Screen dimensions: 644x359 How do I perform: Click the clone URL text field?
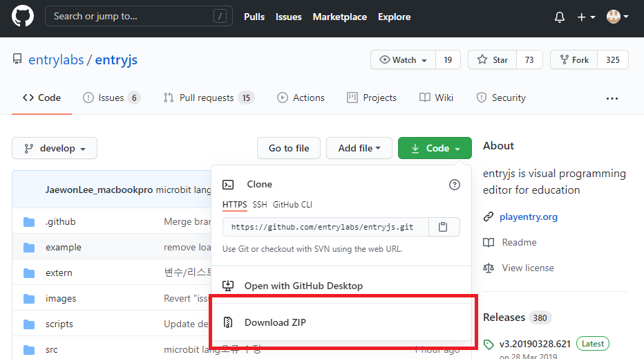pyautogui.click(x=325, y=227)
